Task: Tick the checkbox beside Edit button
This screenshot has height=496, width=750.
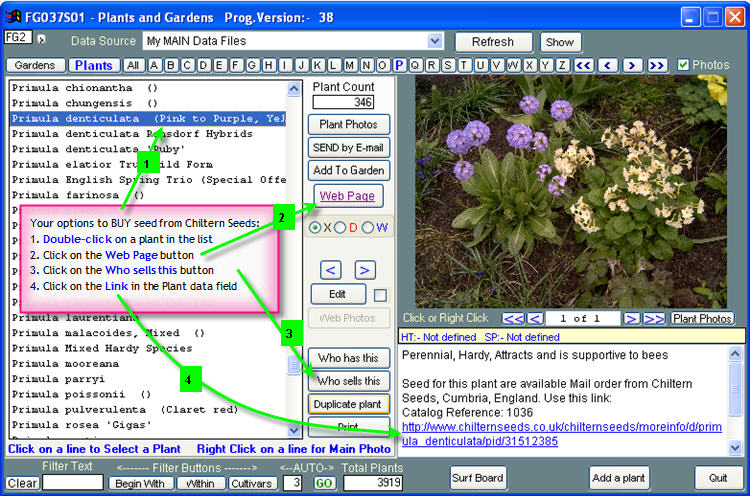Action: click(x=380, y=295)
